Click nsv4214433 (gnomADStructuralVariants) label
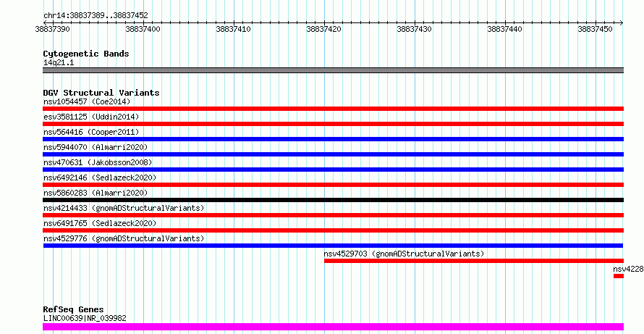 click(124, 208)
